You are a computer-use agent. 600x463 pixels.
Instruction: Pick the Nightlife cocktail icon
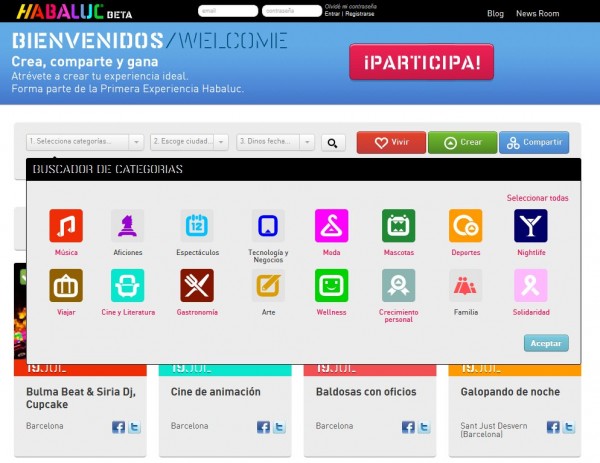pos(531,225)
